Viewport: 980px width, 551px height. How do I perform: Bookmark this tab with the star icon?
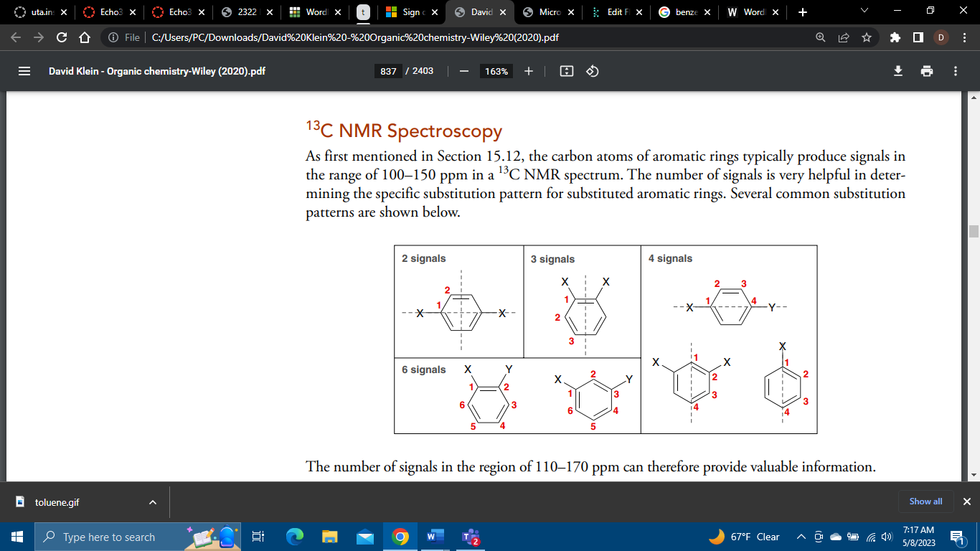point(866,37)
